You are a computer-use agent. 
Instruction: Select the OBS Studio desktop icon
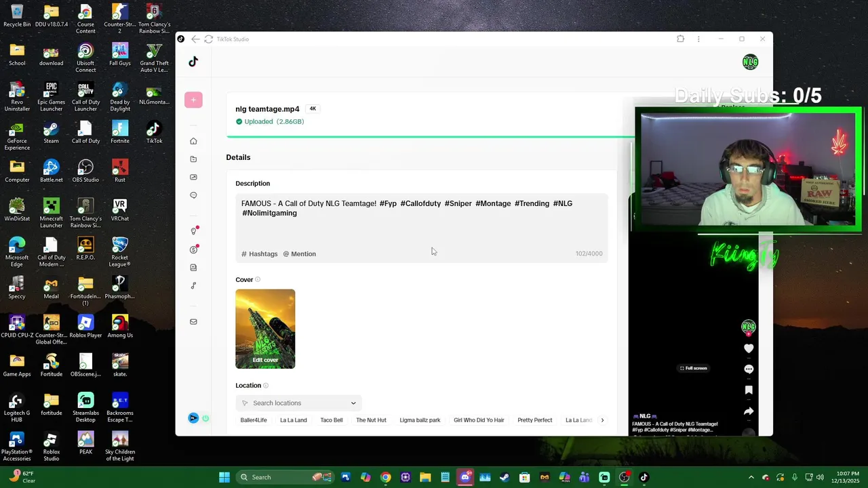85,171
